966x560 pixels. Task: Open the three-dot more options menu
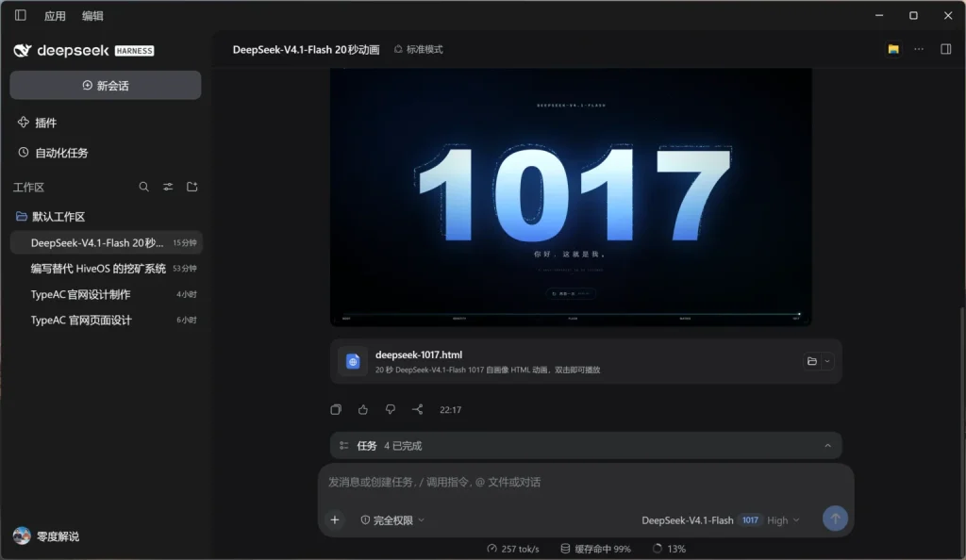tap(919, 49)
